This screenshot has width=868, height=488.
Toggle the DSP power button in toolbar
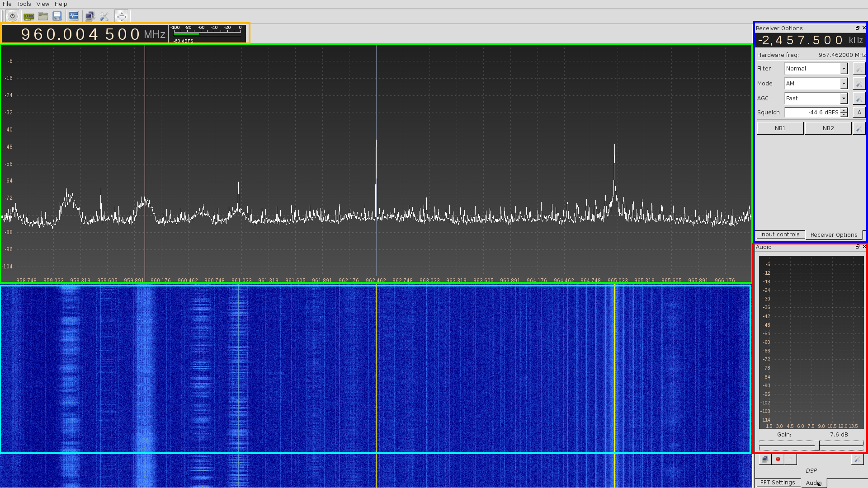tap(12, 17)
